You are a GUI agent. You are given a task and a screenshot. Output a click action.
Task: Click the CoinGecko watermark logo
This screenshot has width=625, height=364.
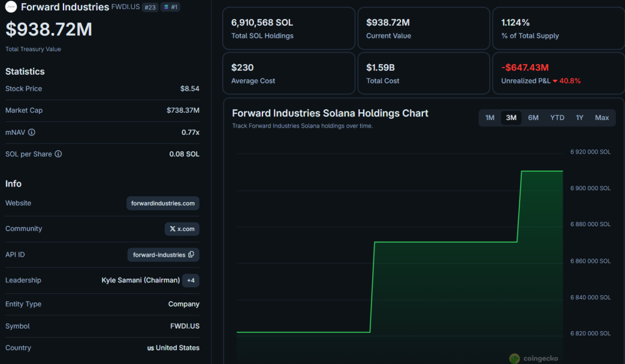pos(515,359)
